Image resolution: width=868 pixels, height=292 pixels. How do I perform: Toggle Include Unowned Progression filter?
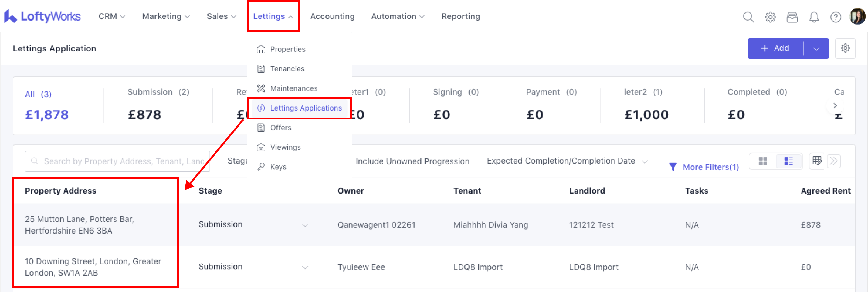[412, 161]
